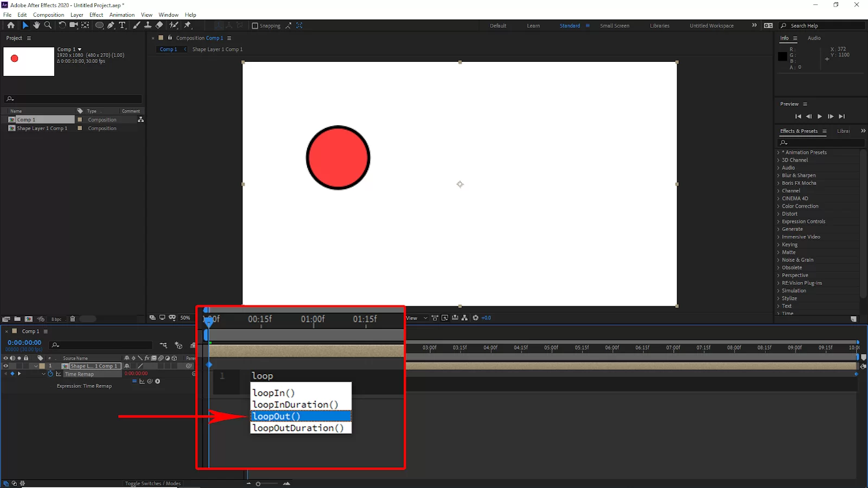The image size is (868, 488).
Task: Expand the Distort effects category
Action: tap(778, 214)
